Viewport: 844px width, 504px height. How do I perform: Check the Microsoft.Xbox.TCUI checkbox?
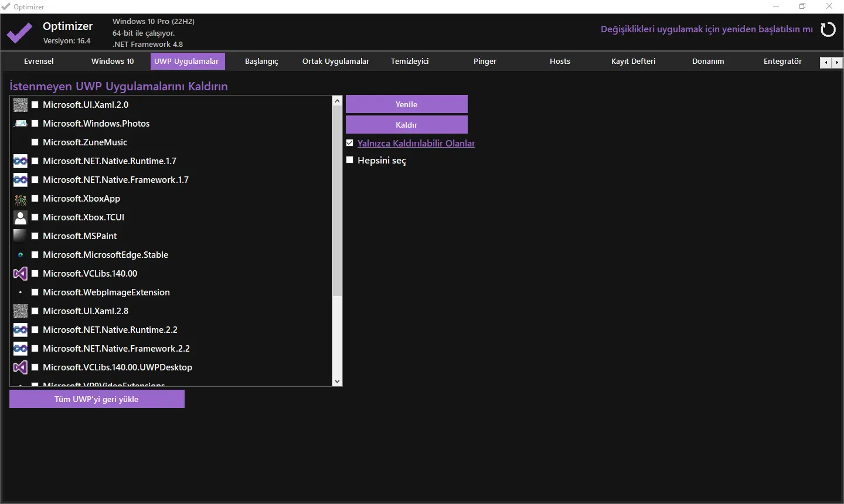[x=35, y=217]
